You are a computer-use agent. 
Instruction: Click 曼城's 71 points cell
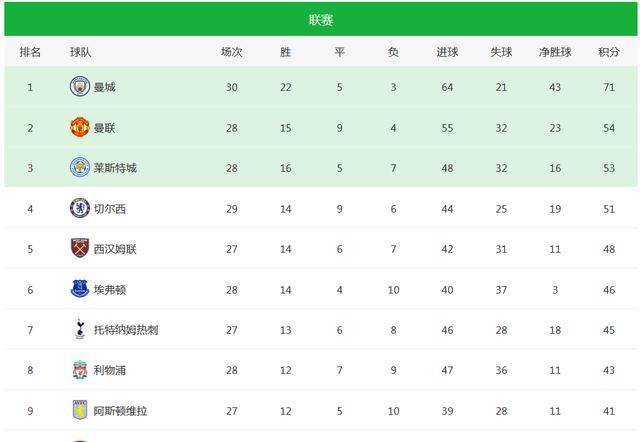[609, 87]
